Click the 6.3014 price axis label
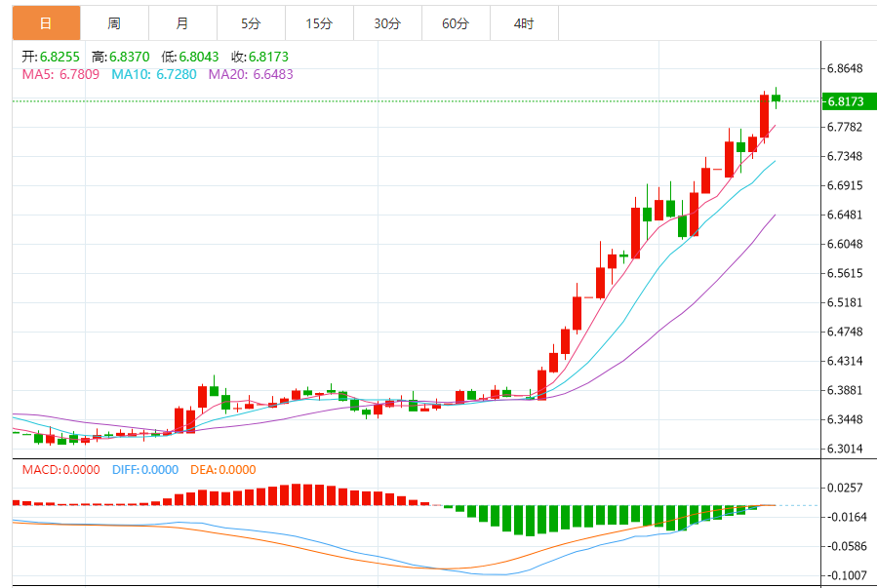This screenshot has width=877, height=588. click(845, 449)
